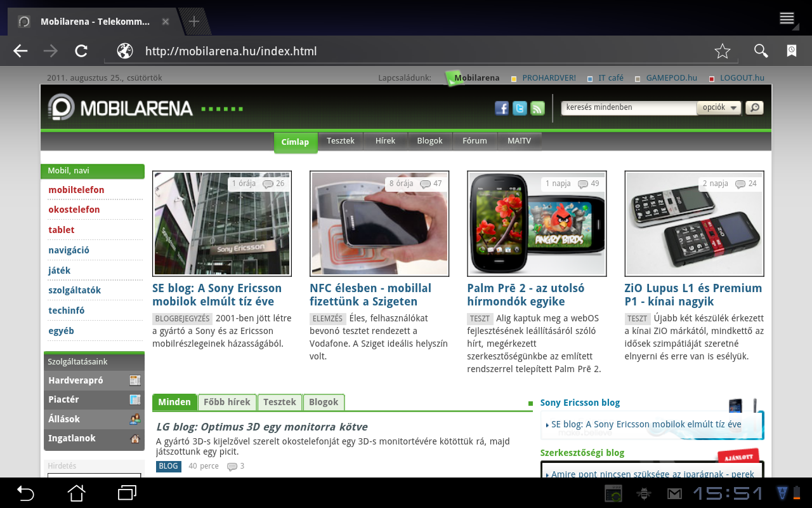
Task: Visit the IT café site link
Action: (611, 78)
